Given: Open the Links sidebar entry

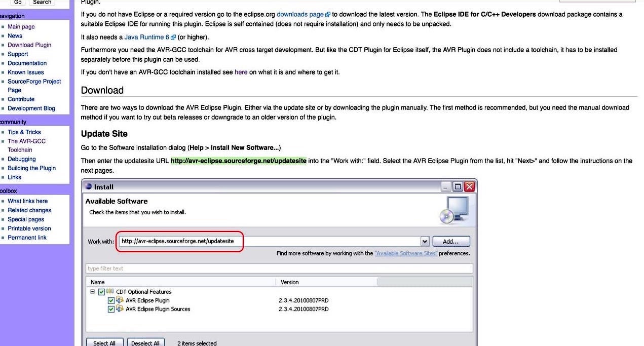Looking at the screenshot, I should click(14, 177).
